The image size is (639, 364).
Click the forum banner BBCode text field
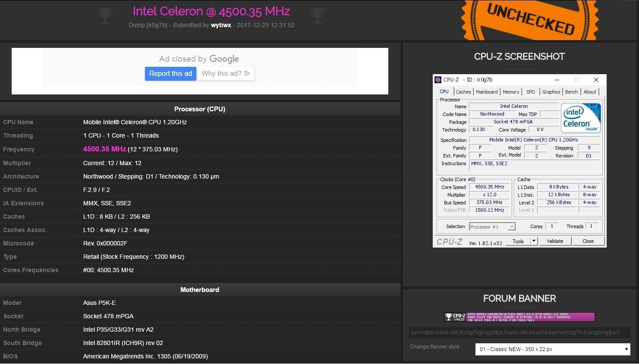519,333
